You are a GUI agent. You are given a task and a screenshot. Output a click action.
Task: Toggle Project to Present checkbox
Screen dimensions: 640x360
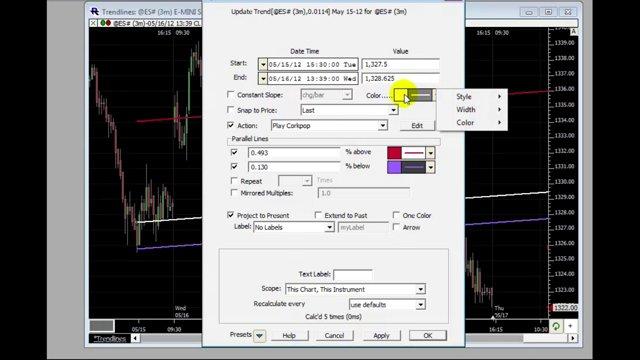tap(231, 215)
